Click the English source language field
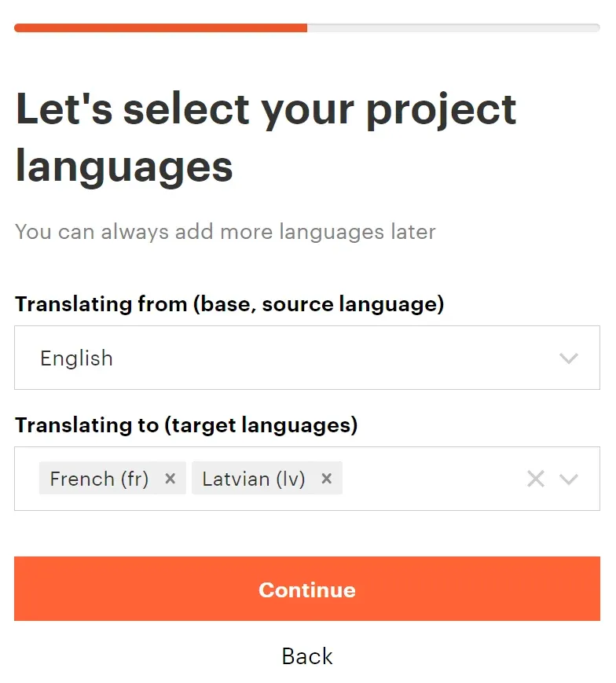This screenshot has width=616, height=683. 306,358
